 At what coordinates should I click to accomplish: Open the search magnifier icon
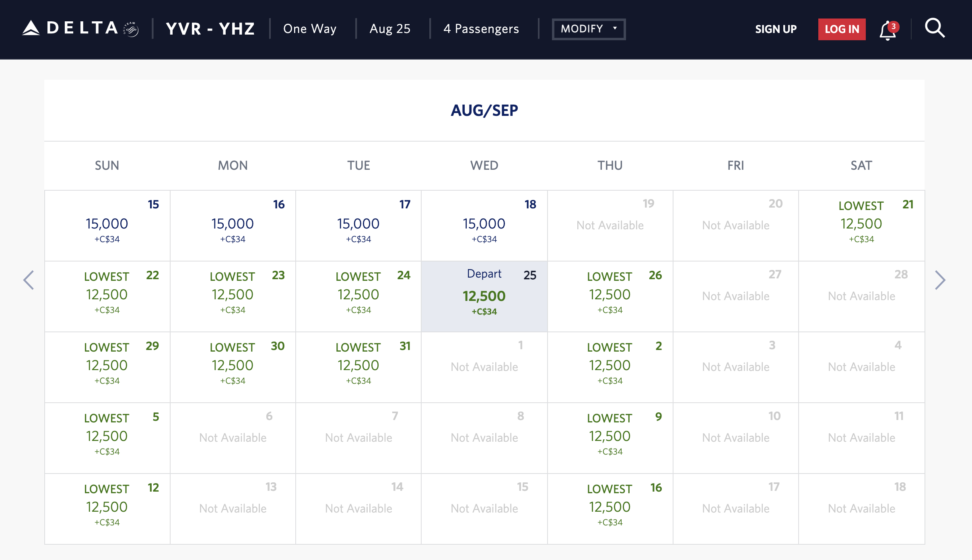click(x=934, y=29)
